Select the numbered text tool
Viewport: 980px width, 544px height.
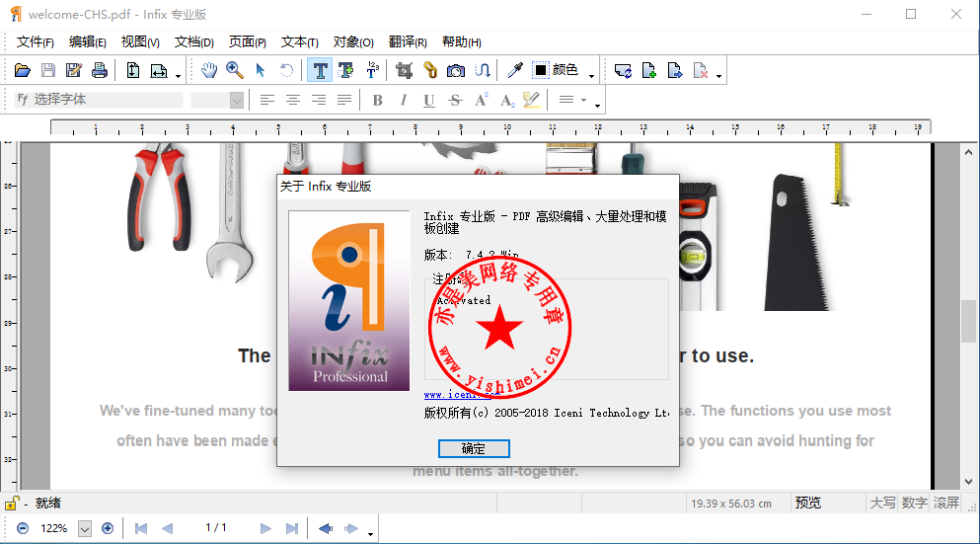pyautogui.click(x=372, y=70)
